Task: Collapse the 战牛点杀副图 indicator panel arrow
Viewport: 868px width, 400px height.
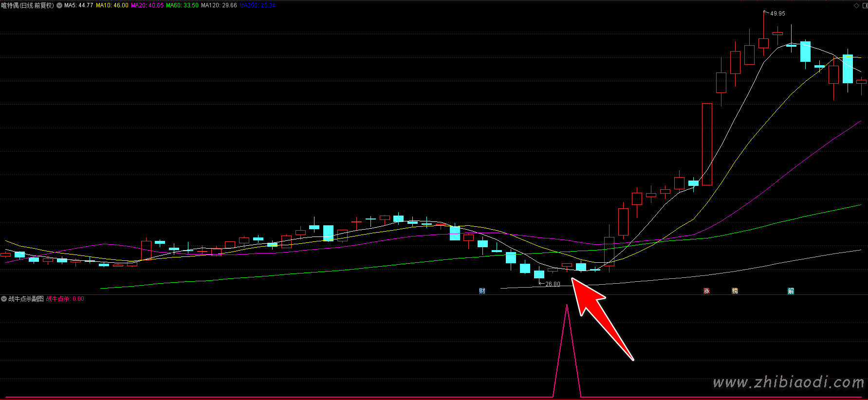Action: (4, 299)
